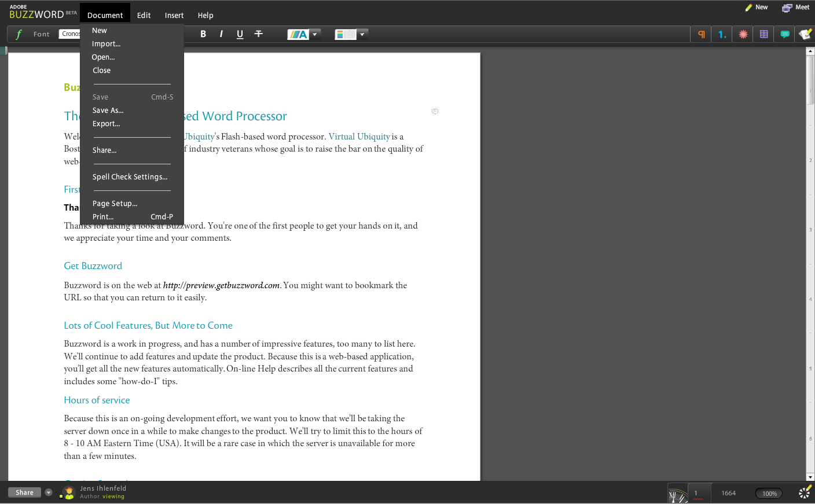The image size is (815, 504).
Task: Toggle strikethrough formatting
Action: tap(258, 34)
